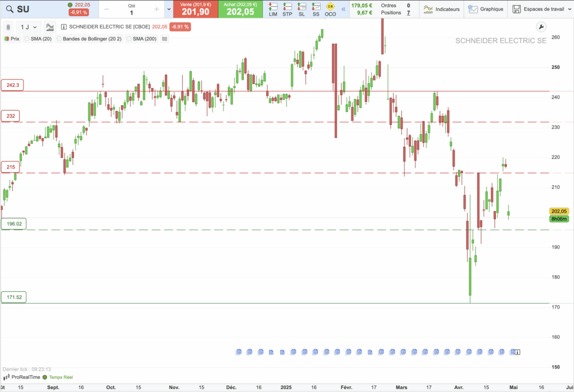
Task: Click the Positions count 7 link
Action: [409, 13]
